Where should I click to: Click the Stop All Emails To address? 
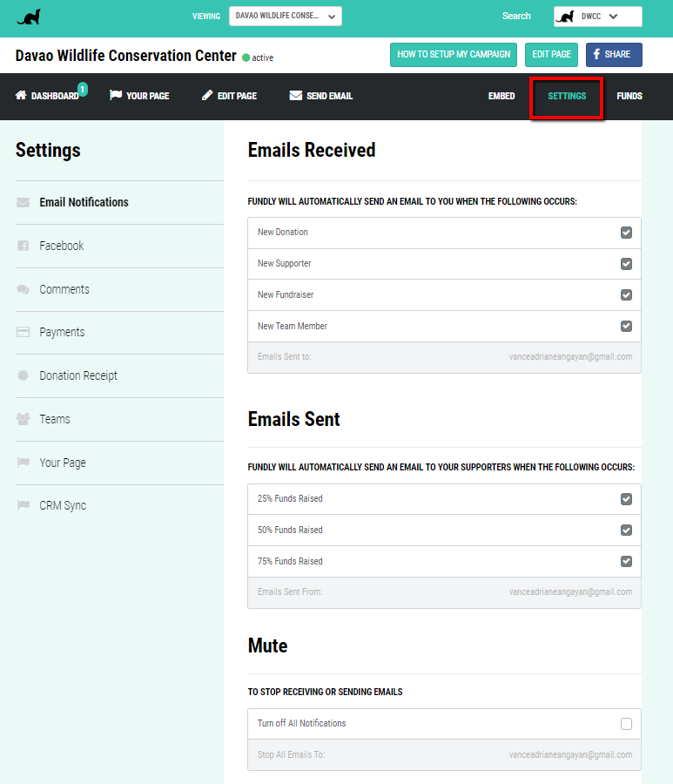570,755
